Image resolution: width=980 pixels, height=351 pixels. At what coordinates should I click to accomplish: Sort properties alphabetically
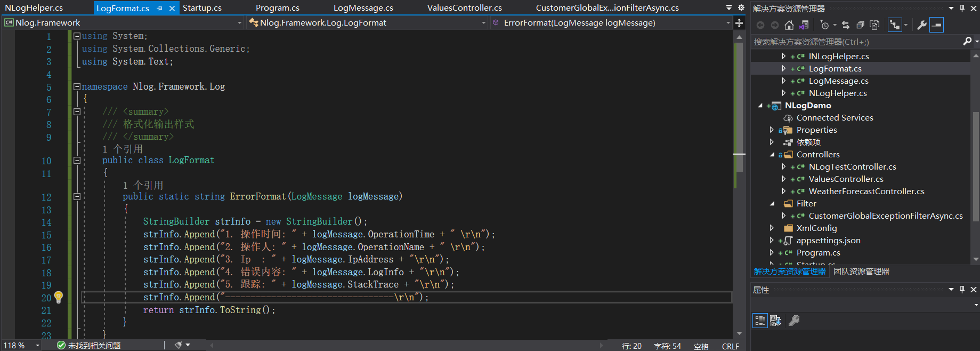click(x=775, y=321)
